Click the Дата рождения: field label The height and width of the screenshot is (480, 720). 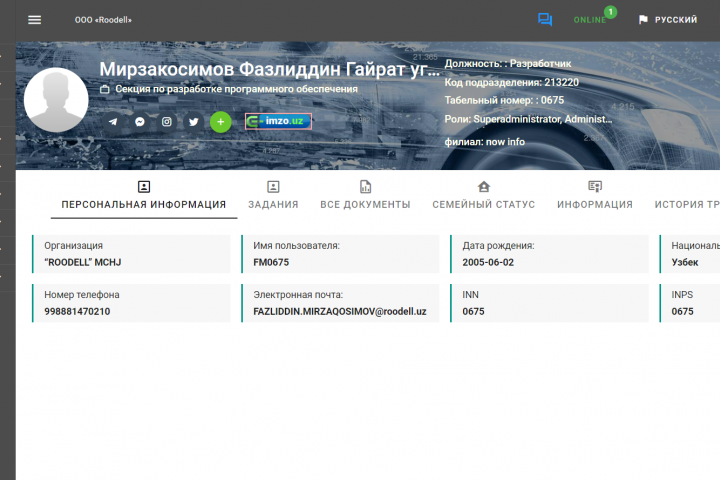(x=498, y=246)
